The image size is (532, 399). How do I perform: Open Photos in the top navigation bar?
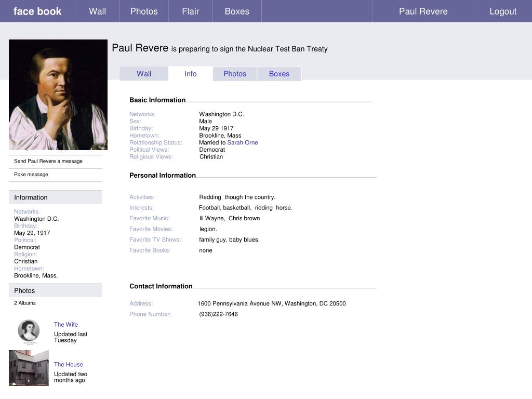[x=144, y=11]
